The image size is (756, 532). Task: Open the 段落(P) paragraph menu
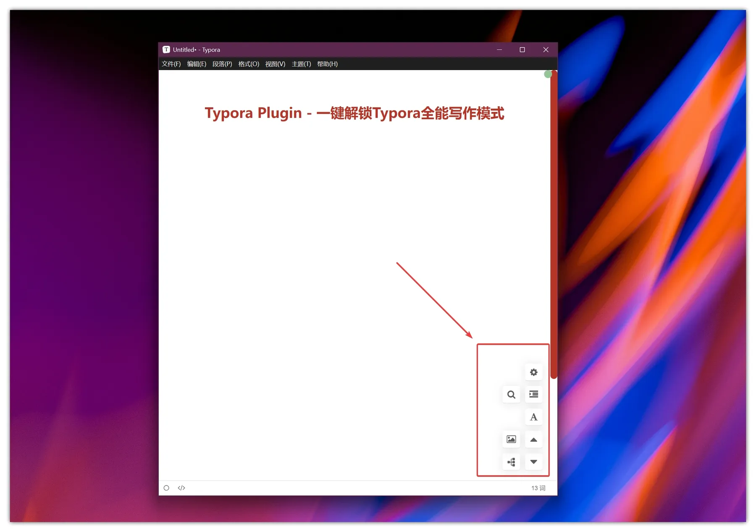[222, 64]
